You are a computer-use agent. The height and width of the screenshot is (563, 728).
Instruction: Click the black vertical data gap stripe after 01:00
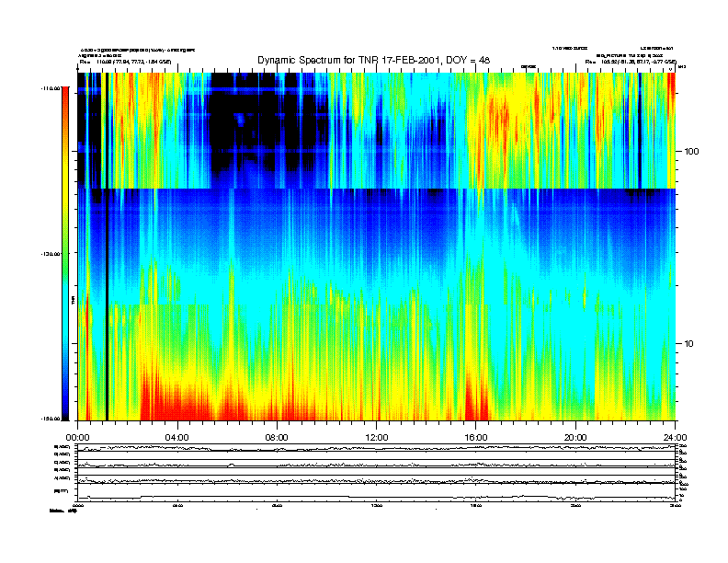(x=107, y=247)
